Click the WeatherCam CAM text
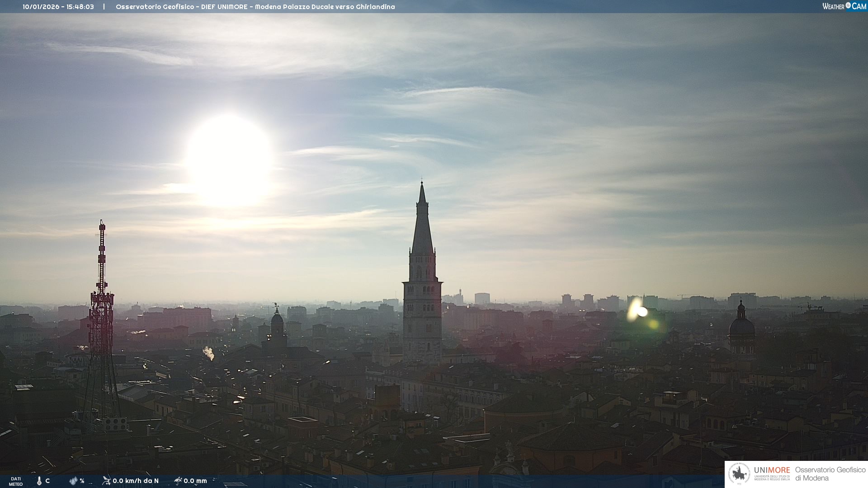Viewport: 868px width, 488px height. click(859, 6)
